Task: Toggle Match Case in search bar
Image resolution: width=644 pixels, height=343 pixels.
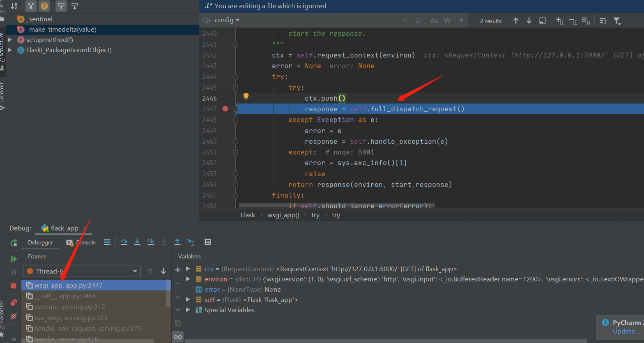Action: [x=434, y=21]
